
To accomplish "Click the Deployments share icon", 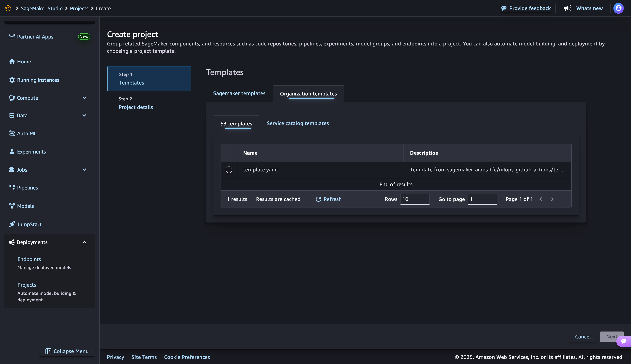I will point(12,242).
